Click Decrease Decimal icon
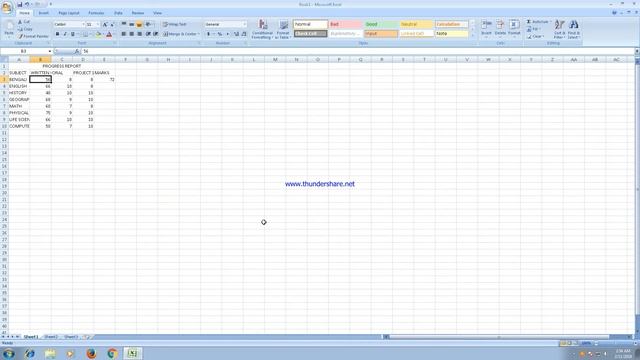The image size is (640, 360). point(244,34)
